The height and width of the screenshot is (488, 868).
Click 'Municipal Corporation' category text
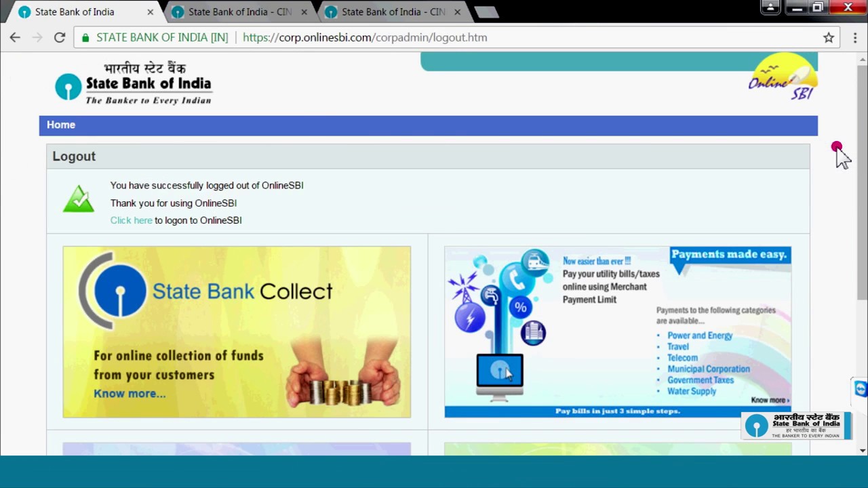(x=709, y=369)
